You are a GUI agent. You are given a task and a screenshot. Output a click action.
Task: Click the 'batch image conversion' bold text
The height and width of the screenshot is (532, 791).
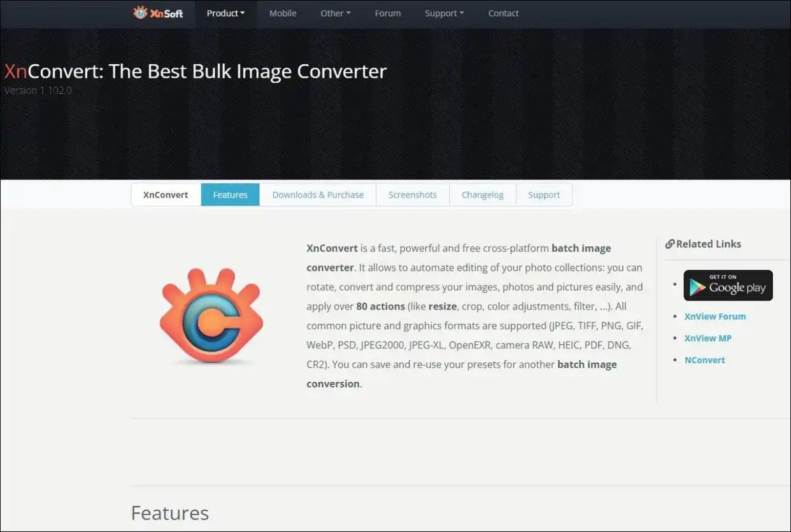(462, 374)
